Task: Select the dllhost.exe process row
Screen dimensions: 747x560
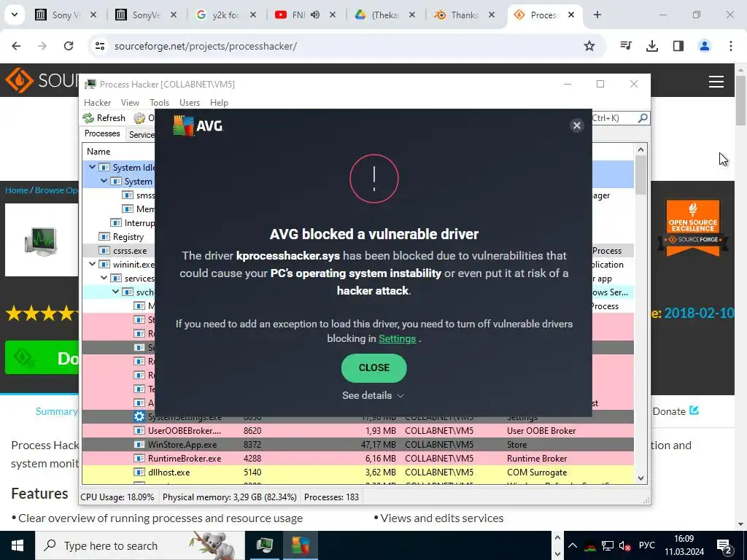Action: (x=357, y=472)
